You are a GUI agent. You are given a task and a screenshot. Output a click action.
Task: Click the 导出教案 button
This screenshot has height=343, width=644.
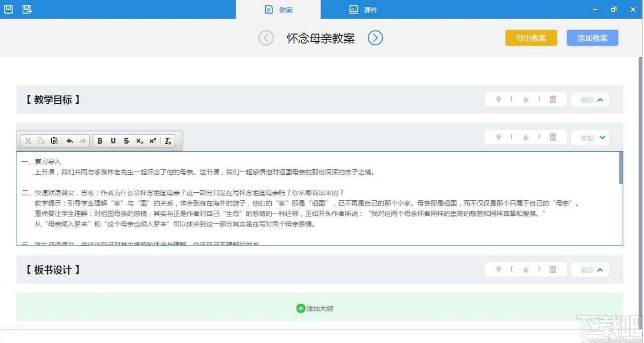[531, 38]
